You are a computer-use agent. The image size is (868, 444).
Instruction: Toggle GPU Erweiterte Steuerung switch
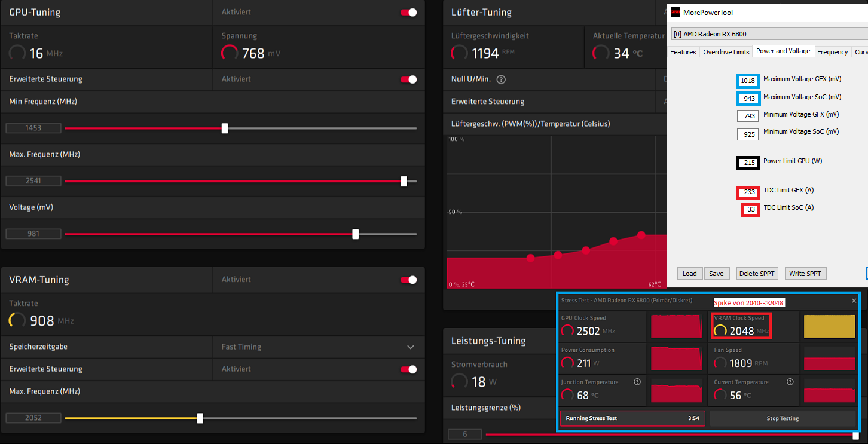pyautogui.click(x=409, y=79)
